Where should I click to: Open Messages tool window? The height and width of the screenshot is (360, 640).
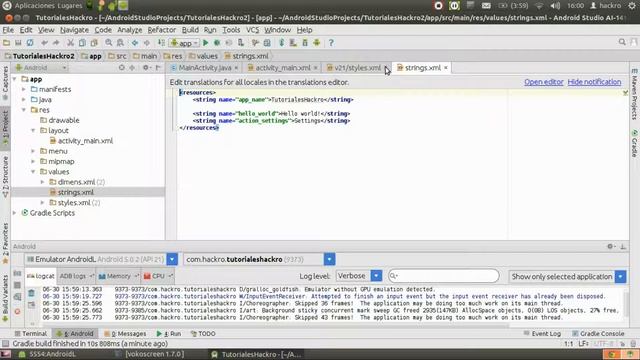[x=125, y=333]
